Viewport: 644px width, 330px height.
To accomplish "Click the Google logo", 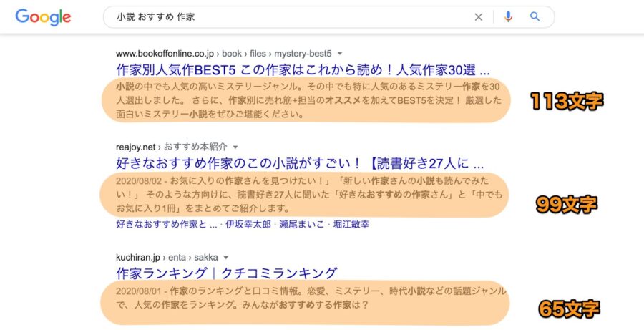I will (43, 17).
